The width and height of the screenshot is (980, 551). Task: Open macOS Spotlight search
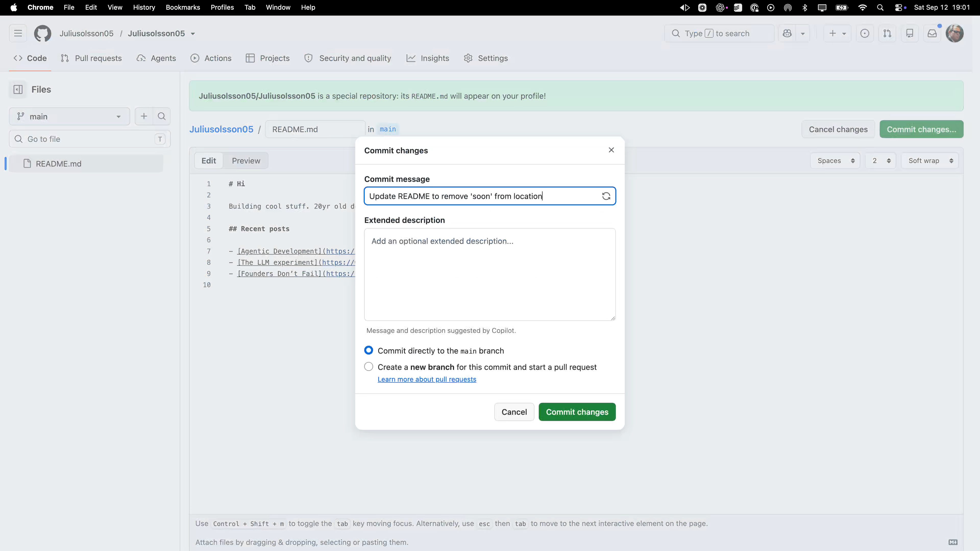click(x=880, y=8)
